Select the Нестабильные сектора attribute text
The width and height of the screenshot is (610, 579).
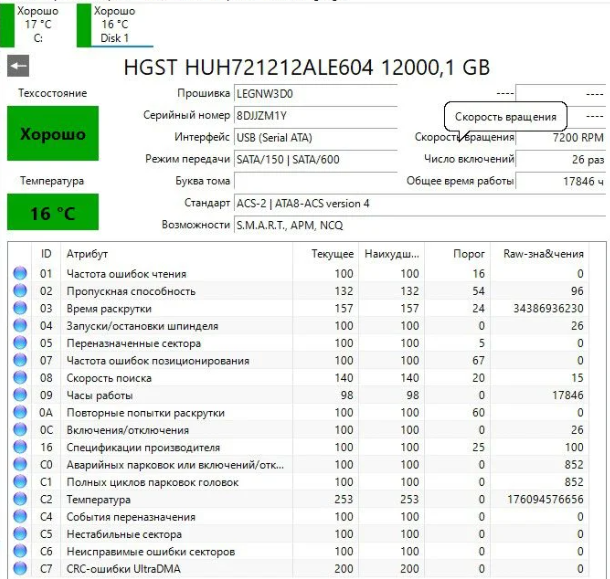[x=124, y=534]
